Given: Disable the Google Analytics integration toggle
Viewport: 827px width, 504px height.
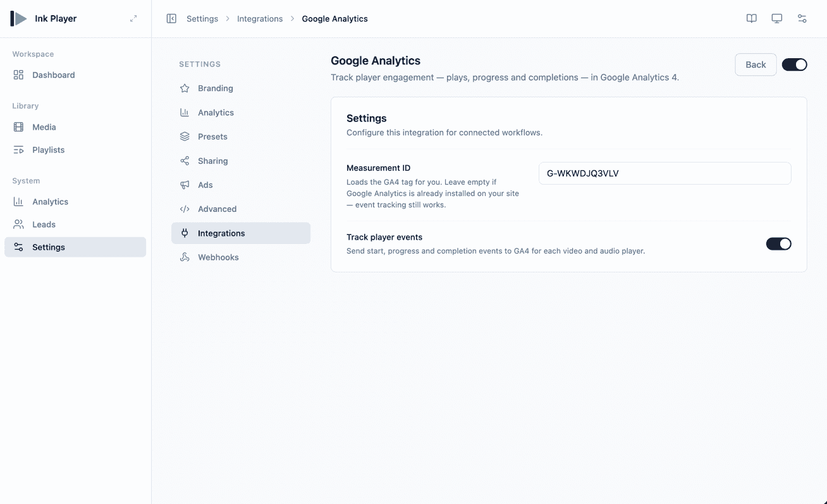Looking at the screenshot, I should [794, 65].
